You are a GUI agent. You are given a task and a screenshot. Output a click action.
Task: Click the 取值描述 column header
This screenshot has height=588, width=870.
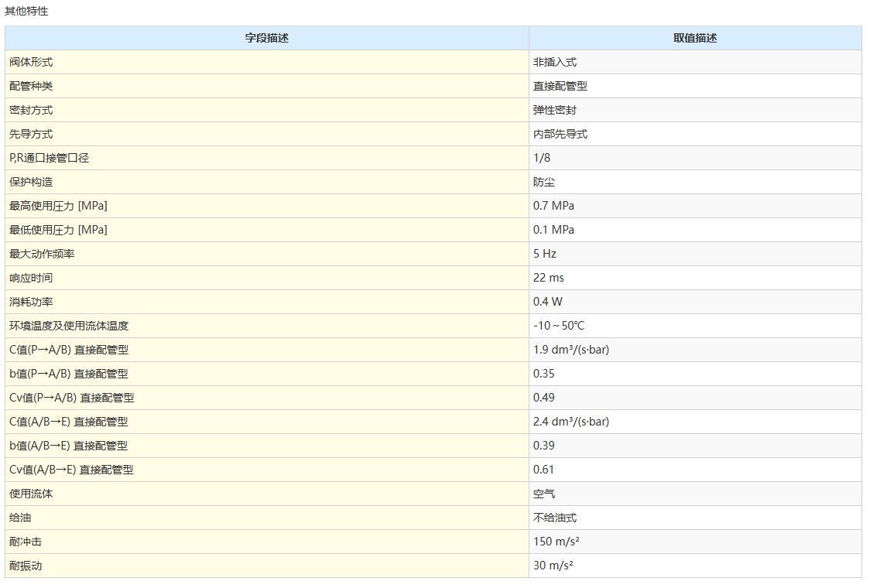pyautogui.click(x=694, y=38)
